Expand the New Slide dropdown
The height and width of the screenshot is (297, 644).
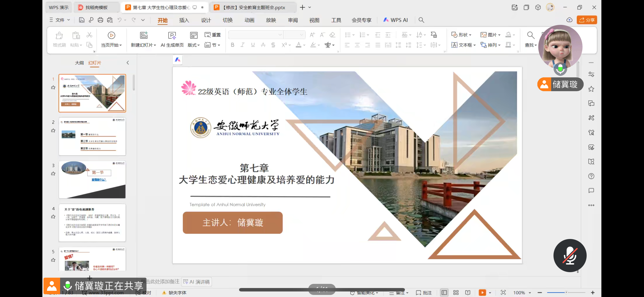pos(155,45)
